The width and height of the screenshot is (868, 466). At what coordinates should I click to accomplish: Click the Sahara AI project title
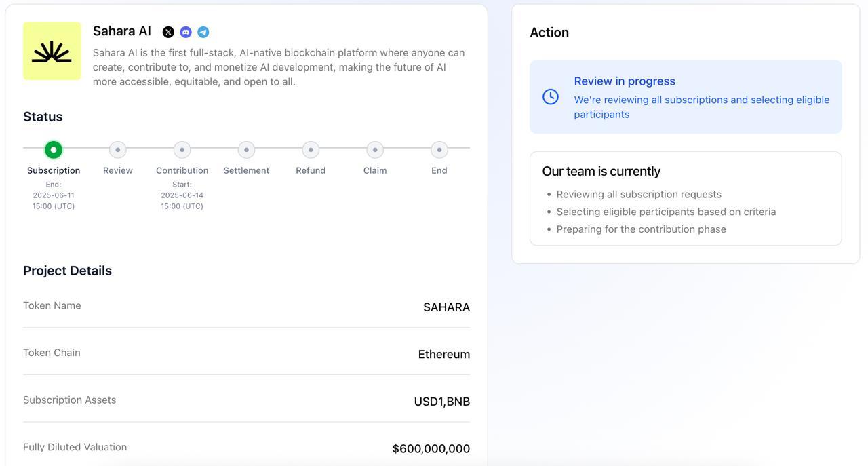122,31
